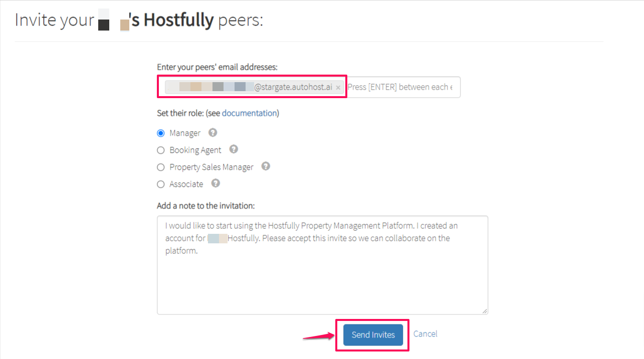Screen dimensions: 644x359
Task: Click the Send Invites button
Action: pyautogui.click(x=372, y=334)
